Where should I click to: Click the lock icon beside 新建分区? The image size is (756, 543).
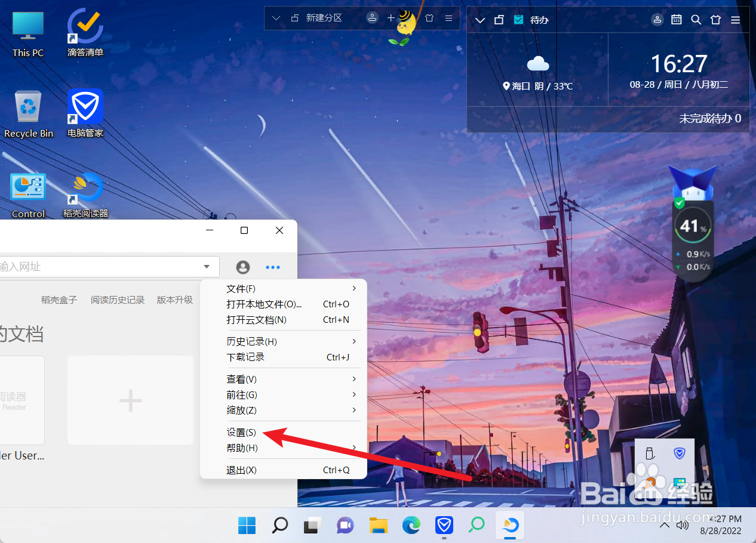[294, 18]
